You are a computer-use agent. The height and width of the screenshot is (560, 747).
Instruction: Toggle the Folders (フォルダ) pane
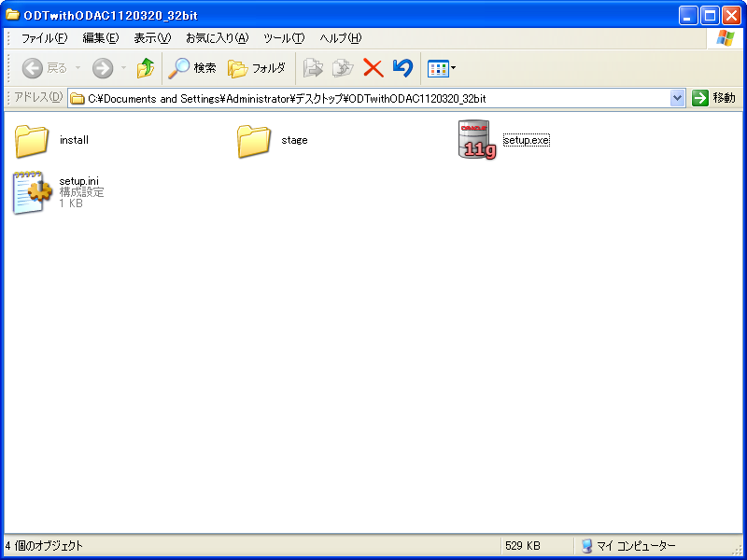[257, 68]
